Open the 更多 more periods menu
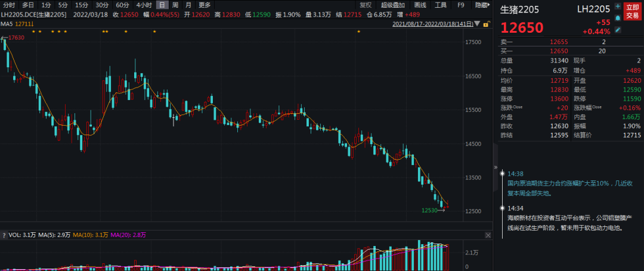This screenshot has width=644, height=271. point(205,5)
